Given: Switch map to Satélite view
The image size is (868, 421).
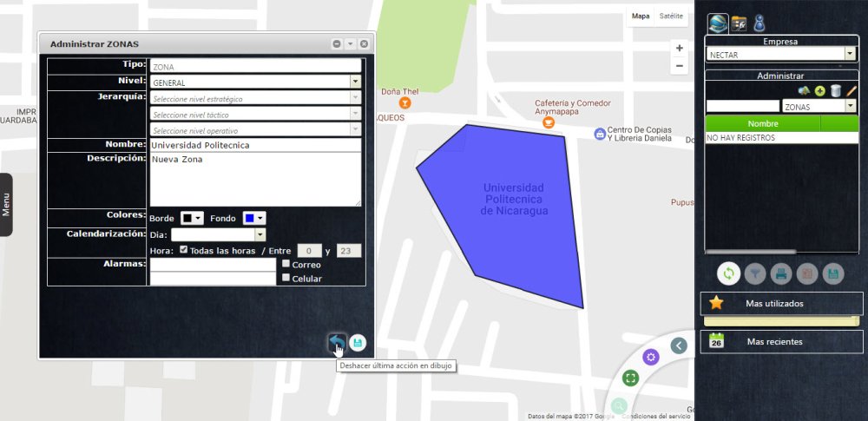Looking at the screenshot, I should (671, 16).
